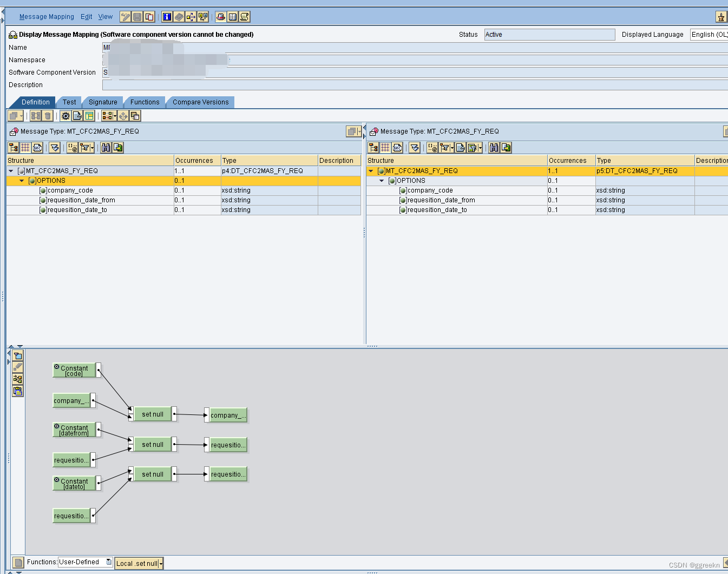
Task: Open the Message Mapping menu
Action: click(47, 17)
